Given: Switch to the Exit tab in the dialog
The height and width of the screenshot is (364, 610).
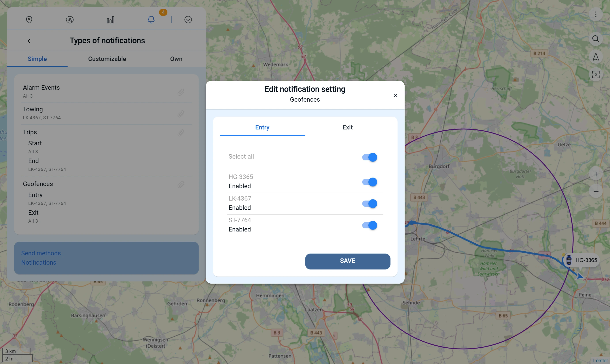Looking at the screenshot, I should [347, 127].
